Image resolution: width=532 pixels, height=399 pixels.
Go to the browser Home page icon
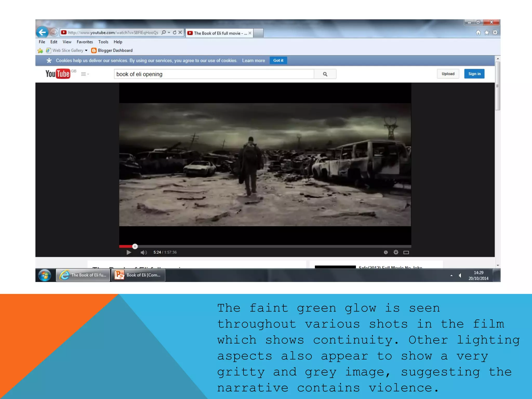[478, 33]
